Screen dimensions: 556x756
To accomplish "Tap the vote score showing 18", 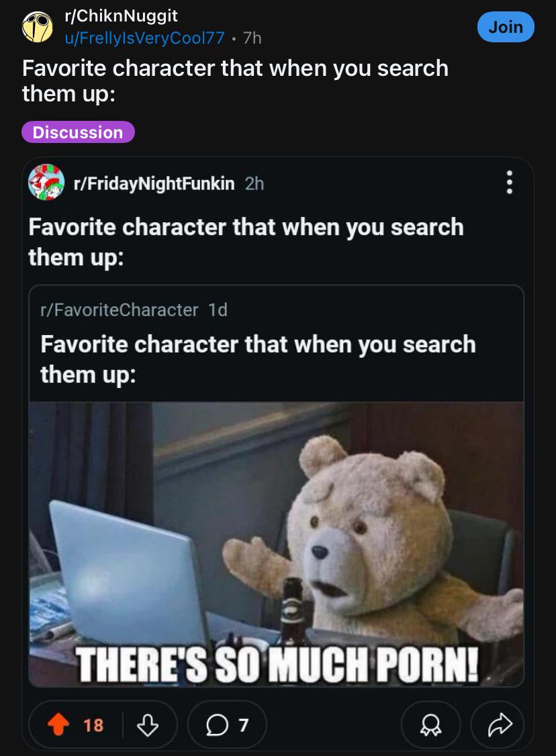I will click(x=93, y=724).
